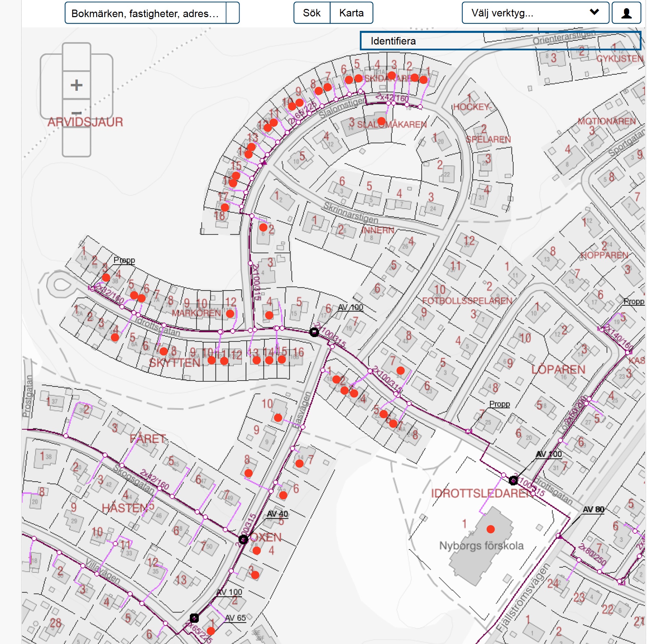This screenshot has width=647, height=644.
Task: Select the Identifiera tool bar
Action: [x=500, y=41]
